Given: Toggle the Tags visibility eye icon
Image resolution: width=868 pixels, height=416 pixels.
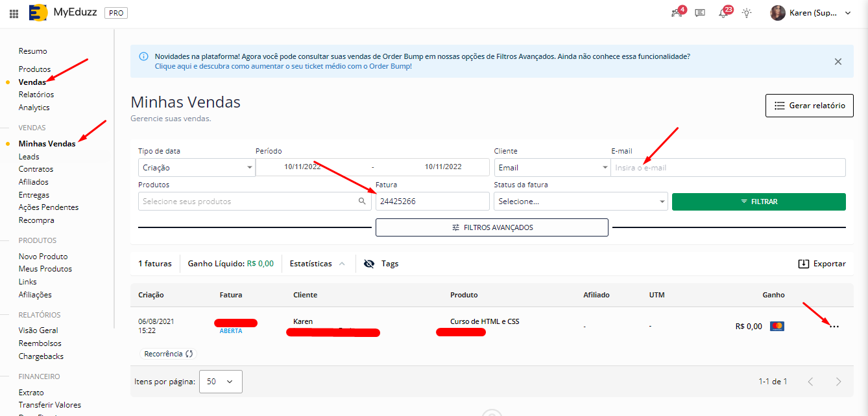Looking at the screenshot, I should (x=370, y=264).
